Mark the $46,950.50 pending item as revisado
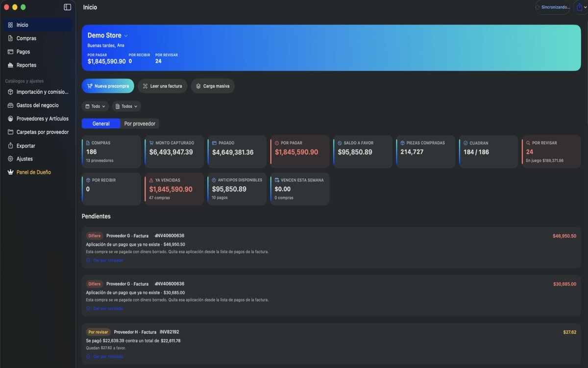The image size is (588, 368). pyautogui.click(x=104, y=261)
